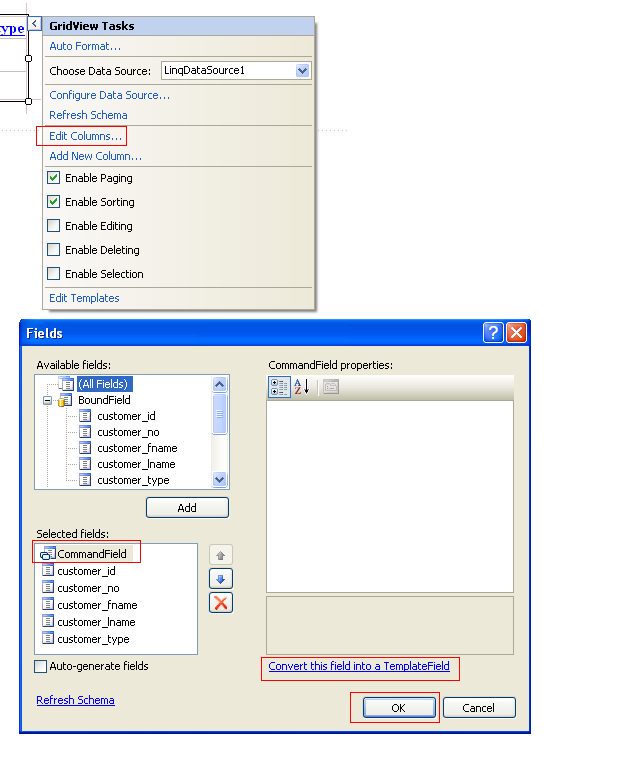Delete selected field with red X button
The image size is (637, 757).
pyautogui.click(x=221, y=602)
